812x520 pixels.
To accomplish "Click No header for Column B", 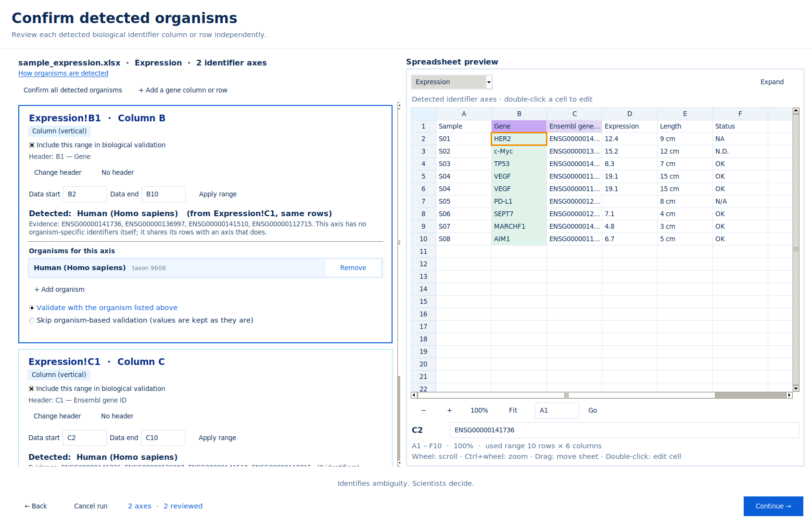I will [118, 172].
